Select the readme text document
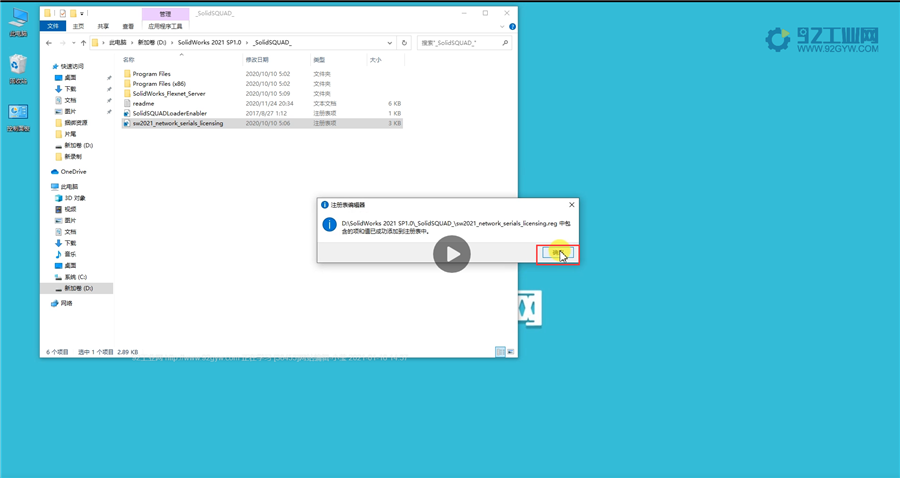This screenshot has width=900, height=478. pos(139,103)
